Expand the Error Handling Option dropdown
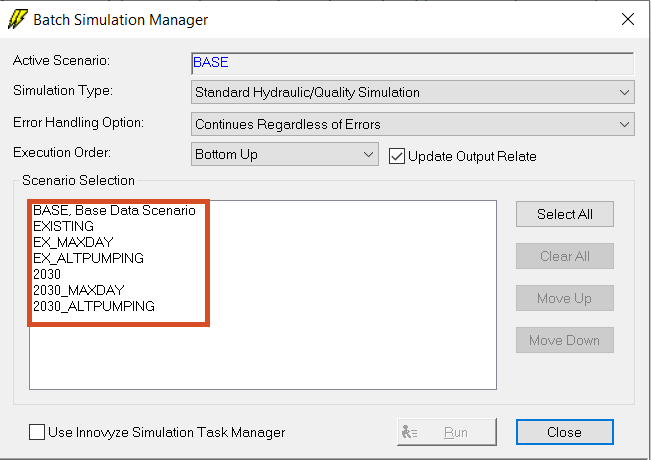 [x=413, y=124]
